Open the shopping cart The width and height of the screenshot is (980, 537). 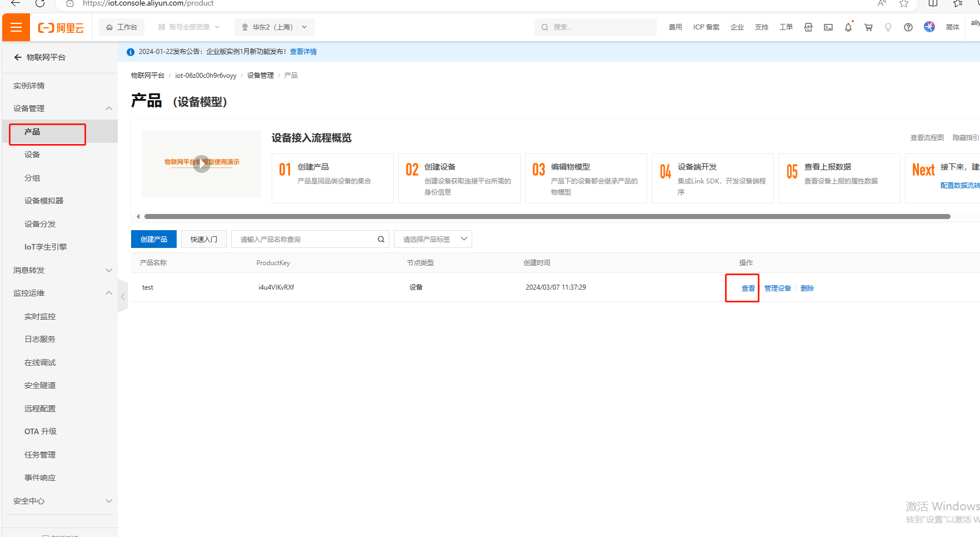tap(868, 27)
